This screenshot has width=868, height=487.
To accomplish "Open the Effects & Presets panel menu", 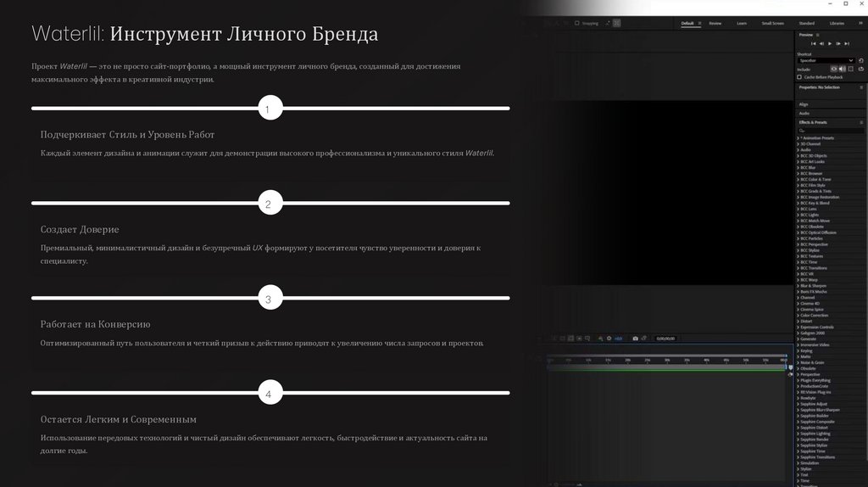I will point(861,122).
